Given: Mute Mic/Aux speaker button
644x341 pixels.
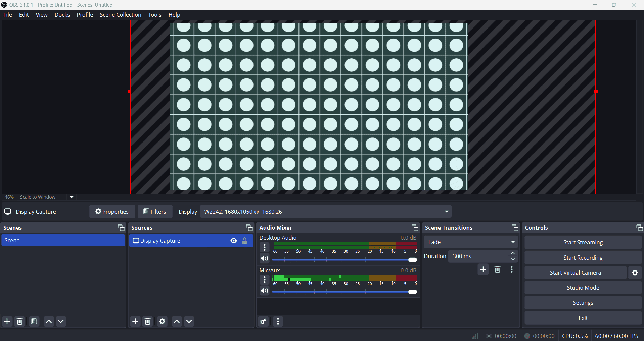Looking at the screenshot, I should coord(265,291).
